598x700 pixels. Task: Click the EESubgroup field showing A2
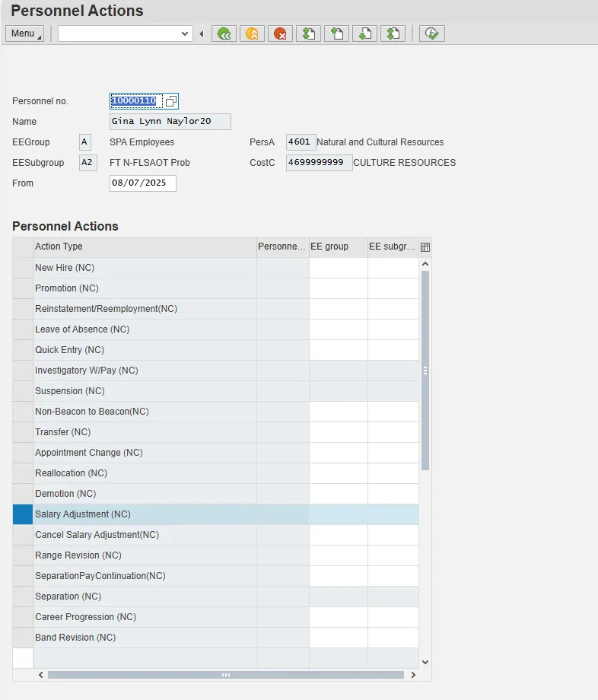[88, 163]
